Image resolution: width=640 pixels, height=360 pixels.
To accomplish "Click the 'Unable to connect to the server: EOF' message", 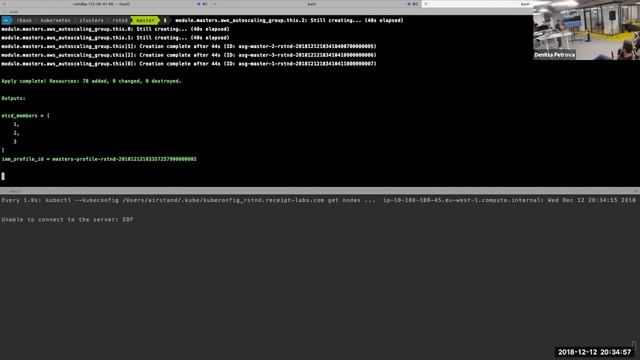I will click(x=67, y=220).
